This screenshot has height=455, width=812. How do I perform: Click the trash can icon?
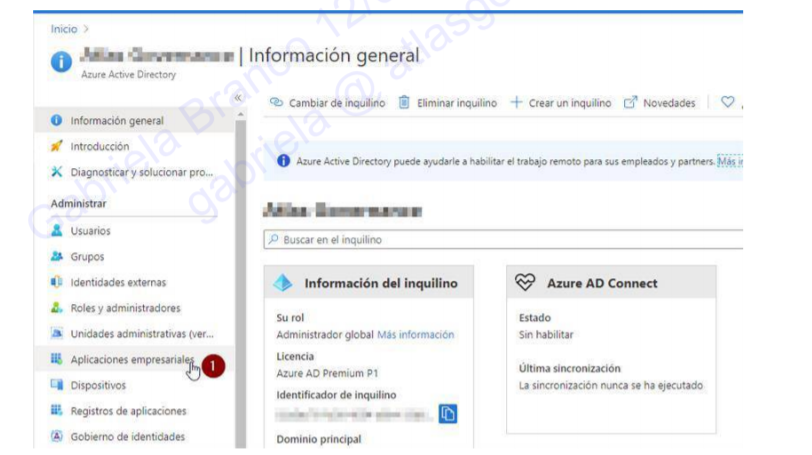pyautogui.click(x=404, y=102)
